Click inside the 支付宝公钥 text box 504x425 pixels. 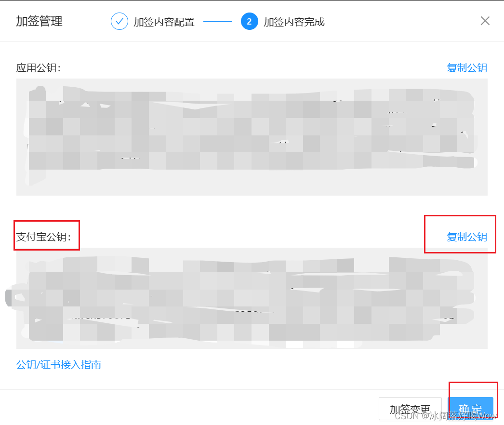coord(252,298)
